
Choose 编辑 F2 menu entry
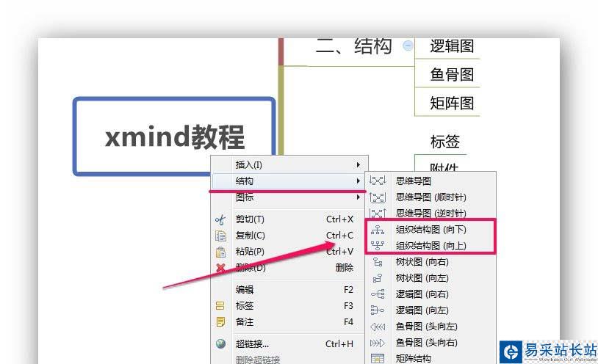289,290
